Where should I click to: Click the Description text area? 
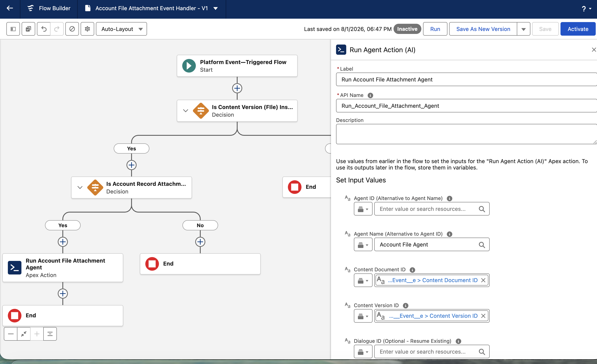[x=466, y=134]
